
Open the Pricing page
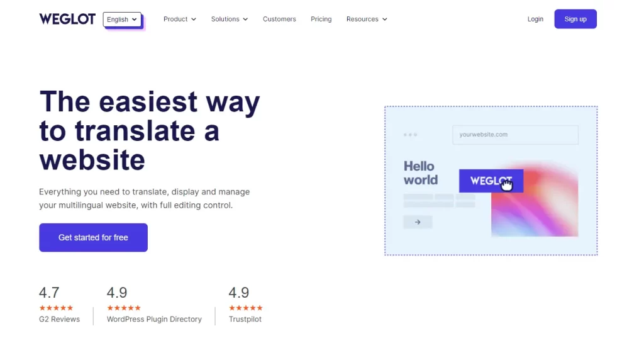tap(321, 19)
